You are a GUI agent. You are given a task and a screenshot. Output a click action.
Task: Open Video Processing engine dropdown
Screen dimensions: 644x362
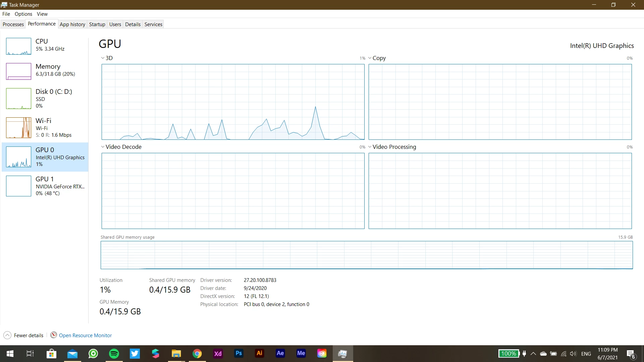click(x=392, y=147)
